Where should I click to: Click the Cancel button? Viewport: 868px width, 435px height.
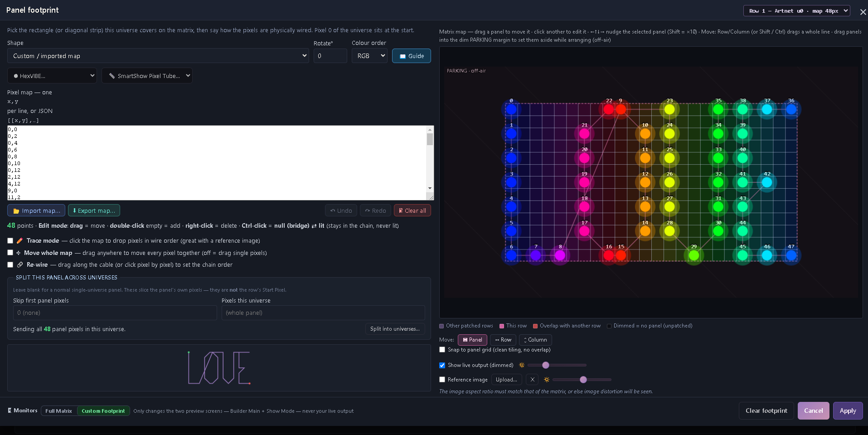(813, 411)
